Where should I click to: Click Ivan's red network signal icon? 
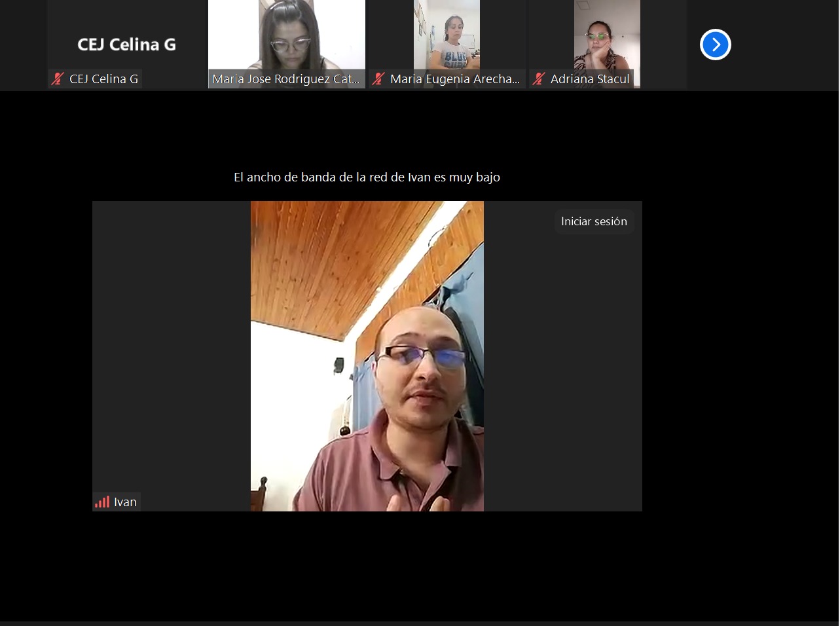coord(102,502)
